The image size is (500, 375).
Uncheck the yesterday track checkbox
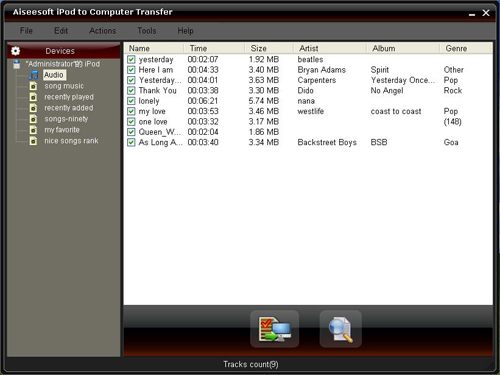(131, 60)
